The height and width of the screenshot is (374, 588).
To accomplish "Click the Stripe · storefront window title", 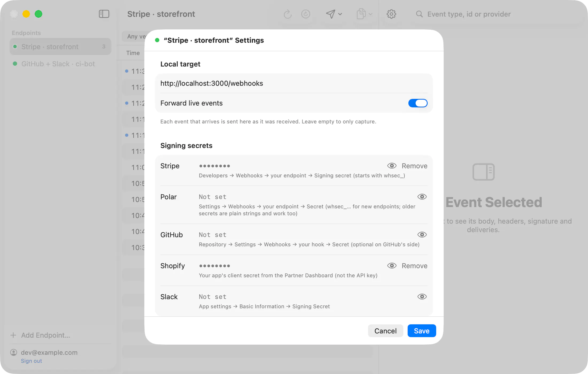I will (x=161, y=14).
